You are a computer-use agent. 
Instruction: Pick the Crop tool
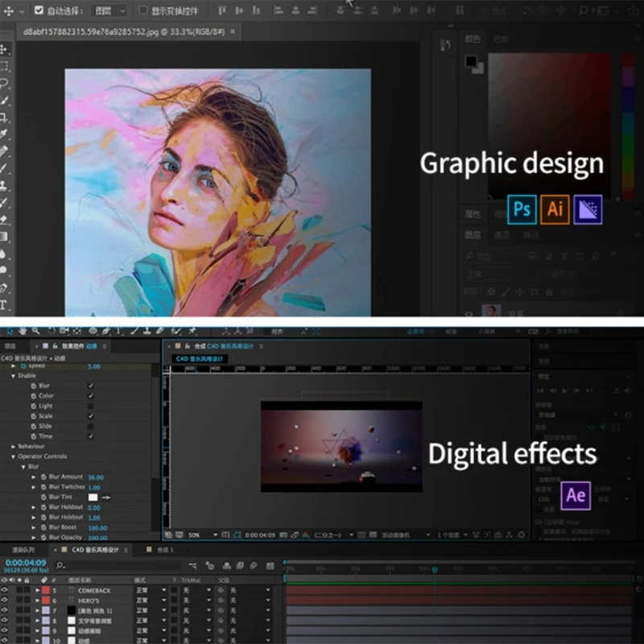pyautogui.click(x=5, y=117)
